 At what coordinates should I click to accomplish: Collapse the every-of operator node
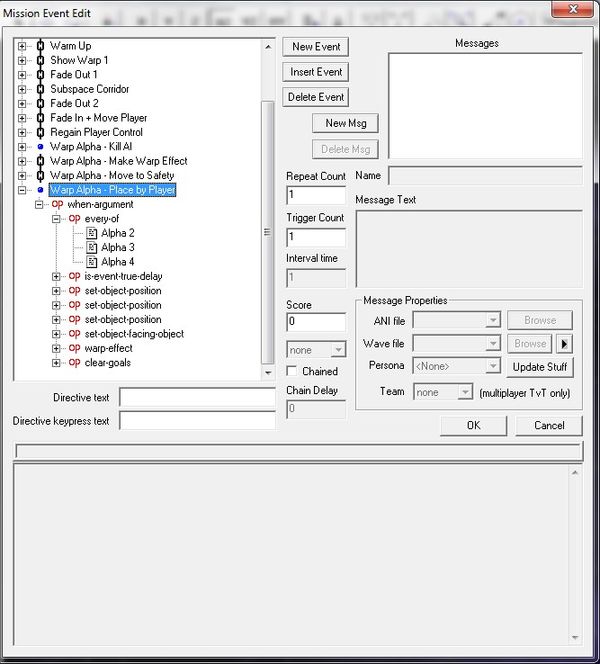coord(57,219)
